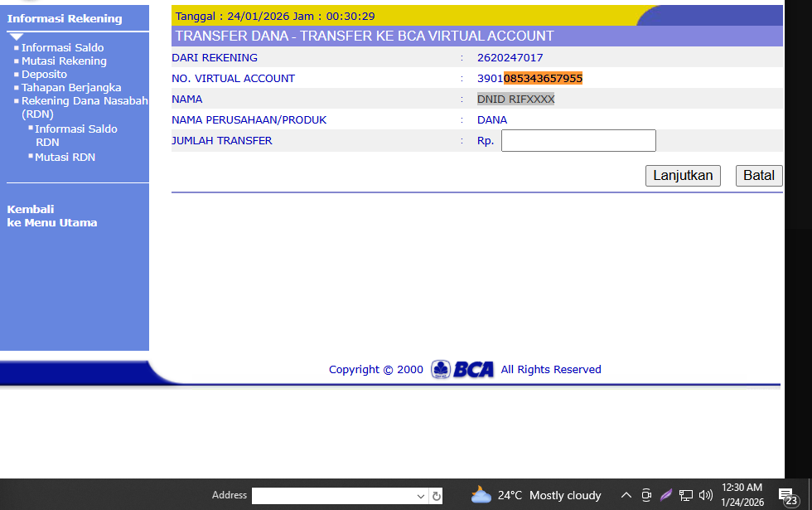Viewport: 812px width, 510px height.
Task: Open Rekening Dana Nasabah (RDN) item
Action: (85, 107)
